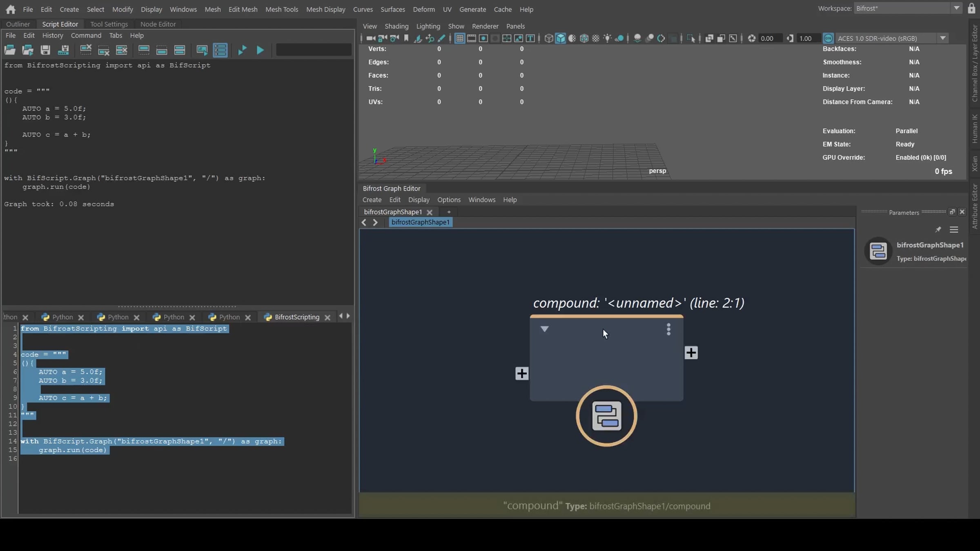Click Save Script to Shelf icon
The image size is (980, 551).
coord(63,50)
